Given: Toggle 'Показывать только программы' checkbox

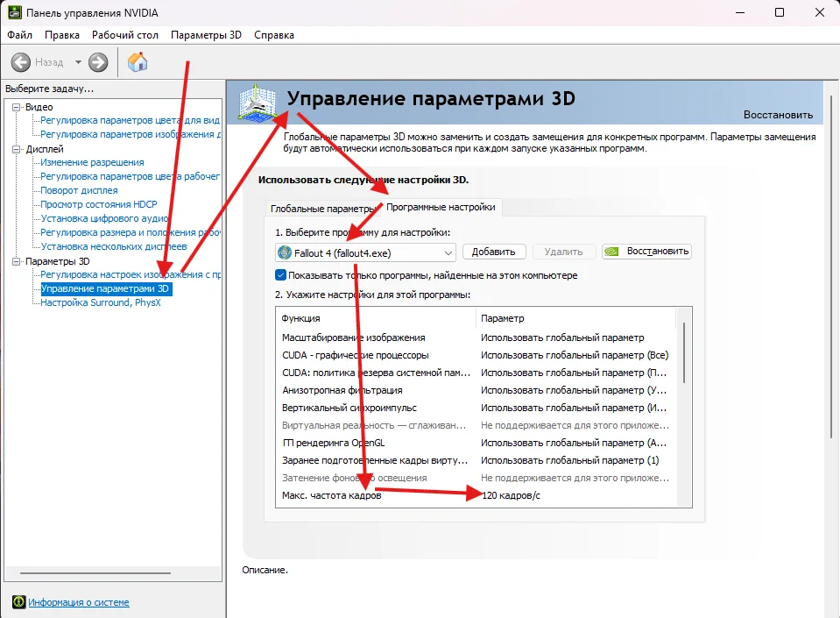Looking at the screenshot, I should [280, 275].
